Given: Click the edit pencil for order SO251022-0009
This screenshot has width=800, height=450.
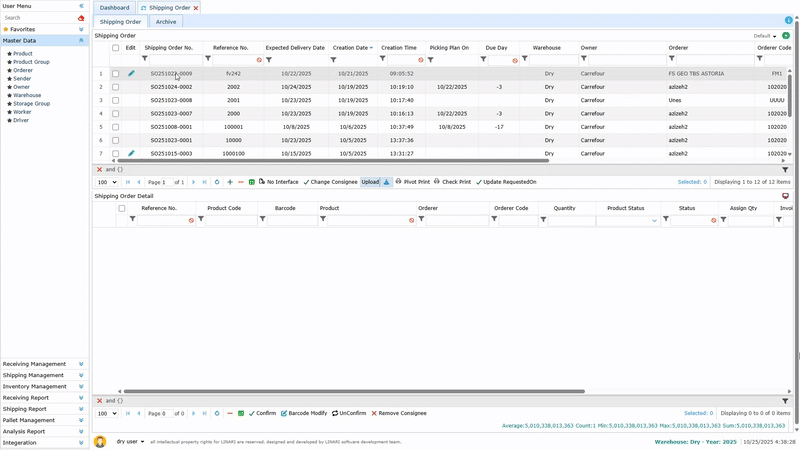Looking at the screenshot, I should point(131,74).
